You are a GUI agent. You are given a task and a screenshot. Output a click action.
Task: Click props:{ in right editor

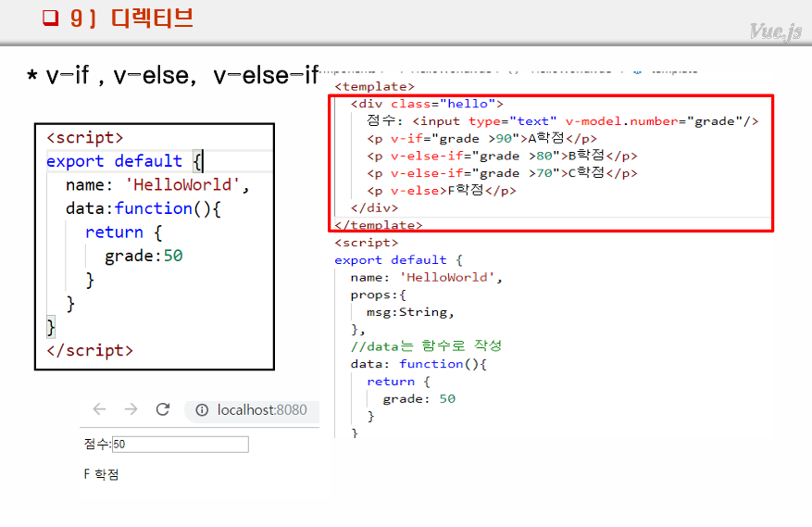[379, 295]
